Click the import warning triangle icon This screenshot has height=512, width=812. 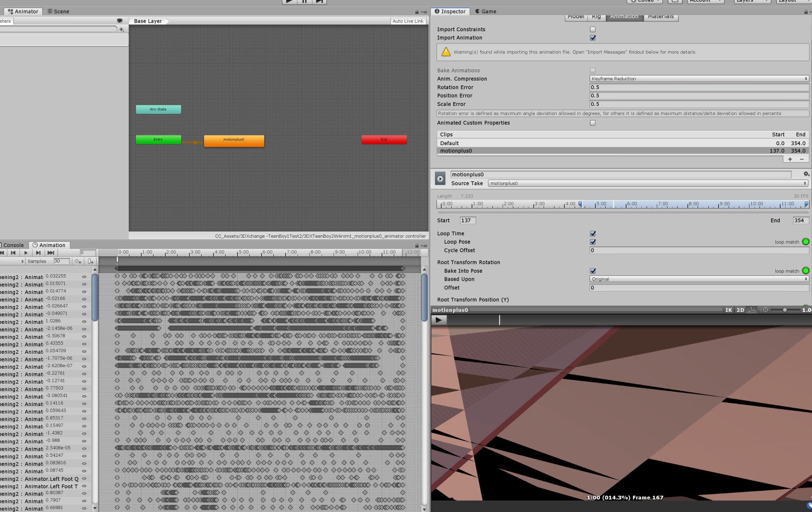click(x=446, y=52)
